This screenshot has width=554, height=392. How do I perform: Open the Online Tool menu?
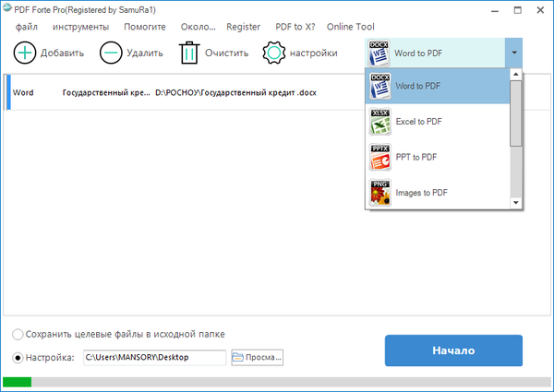[x=351, y=27]
